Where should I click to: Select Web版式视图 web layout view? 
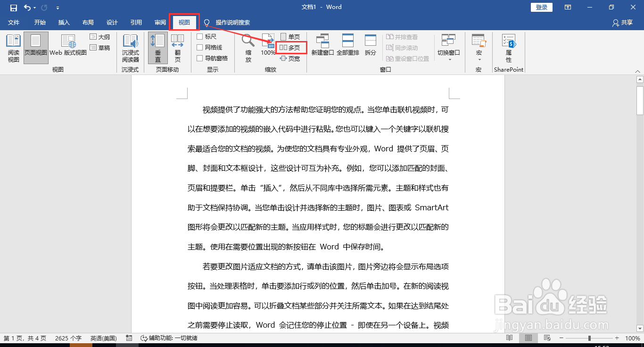[68, 47]
